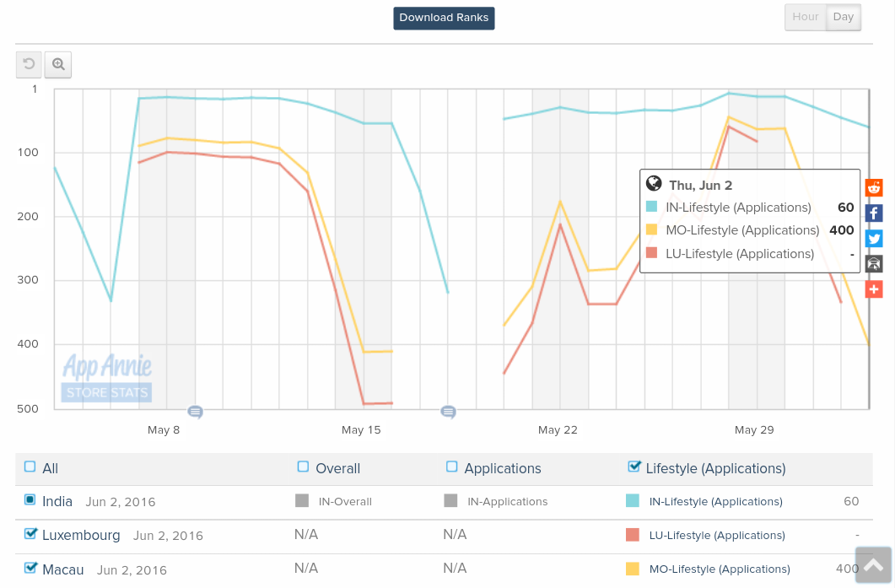Share via the email envelope icon
The height and width of the screenshot is (588, 895).
[x=874, y=264]
